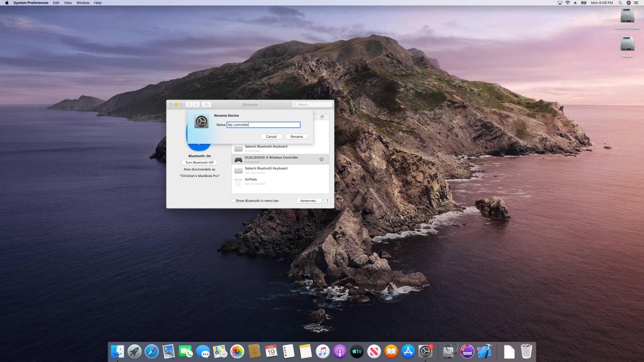Open Spotlight search in the menu bar
Viewport: 644px width, 362px height.
620,3
